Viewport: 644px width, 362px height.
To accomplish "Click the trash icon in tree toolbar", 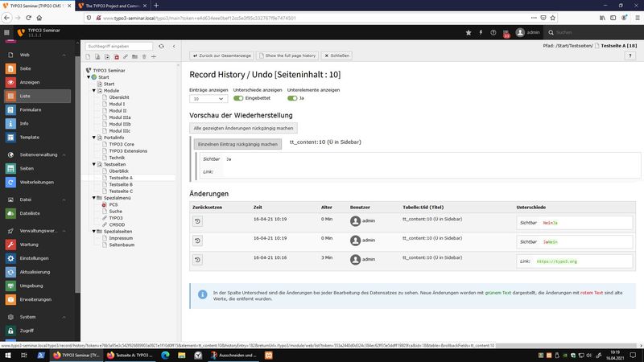I will (144, 56).
